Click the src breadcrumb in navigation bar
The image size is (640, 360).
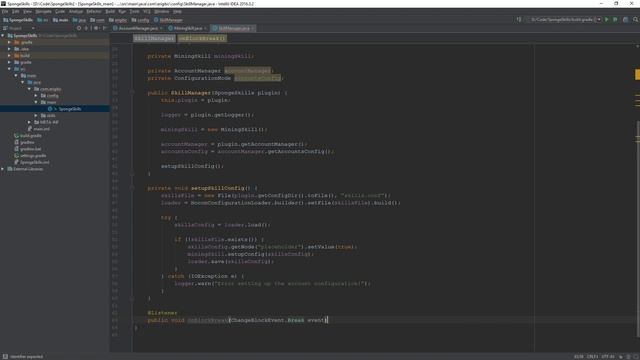tap(43, 20)
